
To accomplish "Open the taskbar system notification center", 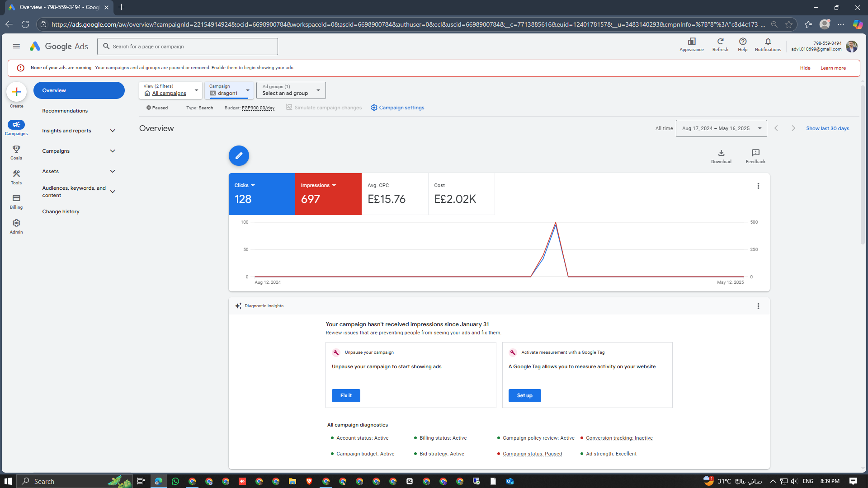I will tap(853, 481).
